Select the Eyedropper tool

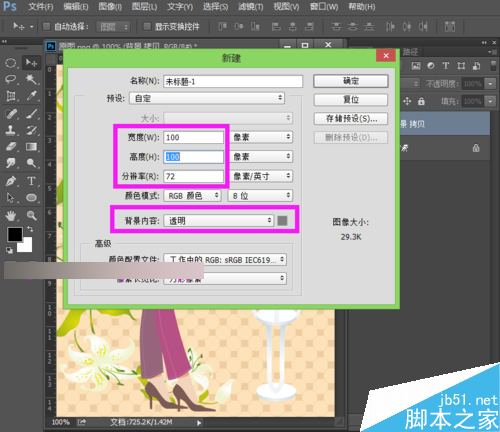[31, 96]
